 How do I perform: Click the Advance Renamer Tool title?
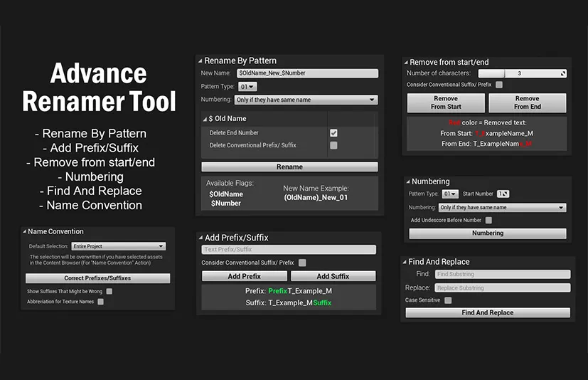point(99,87)
